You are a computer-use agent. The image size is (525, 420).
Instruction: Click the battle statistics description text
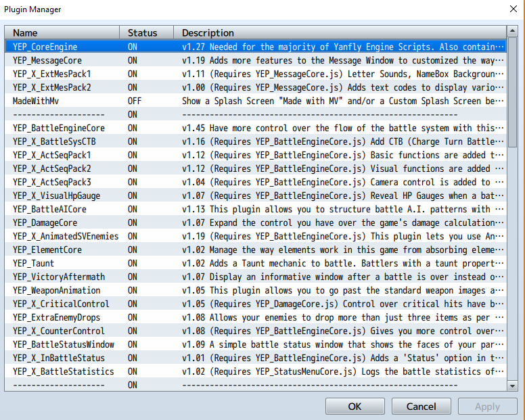pos(343,371)
